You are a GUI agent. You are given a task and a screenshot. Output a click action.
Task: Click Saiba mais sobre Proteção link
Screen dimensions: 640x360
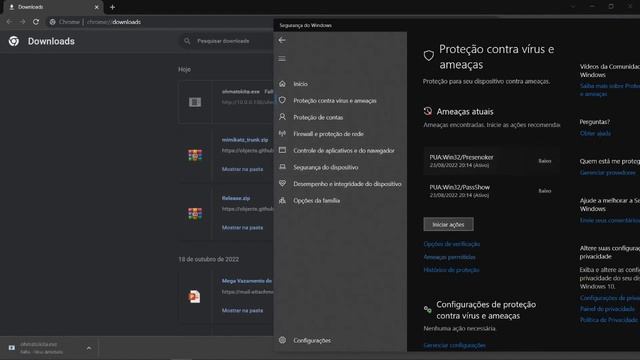click(610, 90)
